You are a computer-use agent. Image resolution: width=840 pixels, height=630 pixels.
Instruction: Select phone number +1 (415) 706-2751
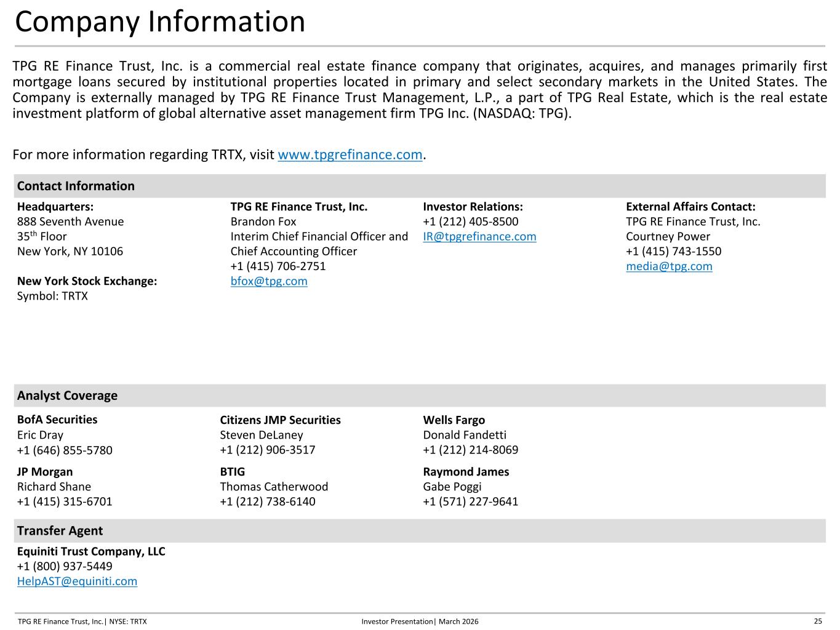pos(278,266)
